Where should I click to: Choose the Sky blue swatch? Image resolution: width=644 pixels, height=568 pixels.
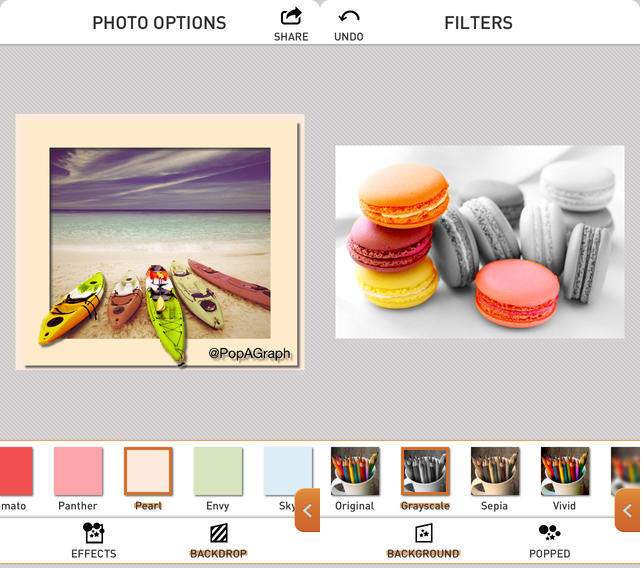(x=288, y=471)
